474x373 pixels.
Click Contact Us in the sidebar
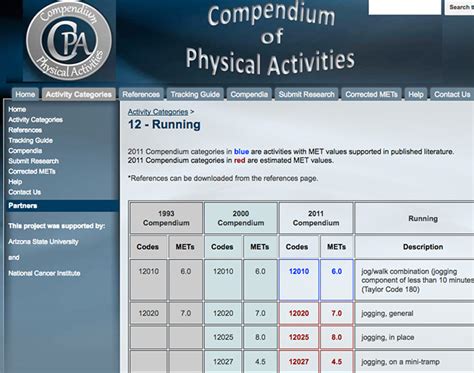pos(24,192)
